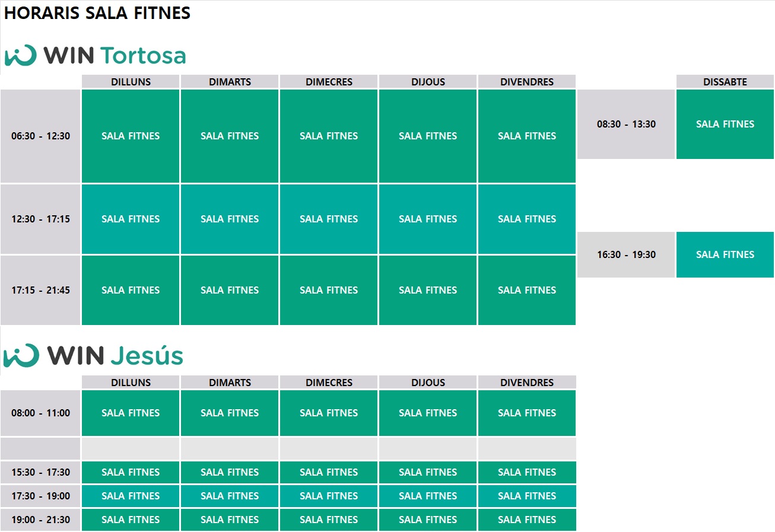Click Jesús Monday 08:00 - 11:00 SALA FITNES cell

click(131, 413)
